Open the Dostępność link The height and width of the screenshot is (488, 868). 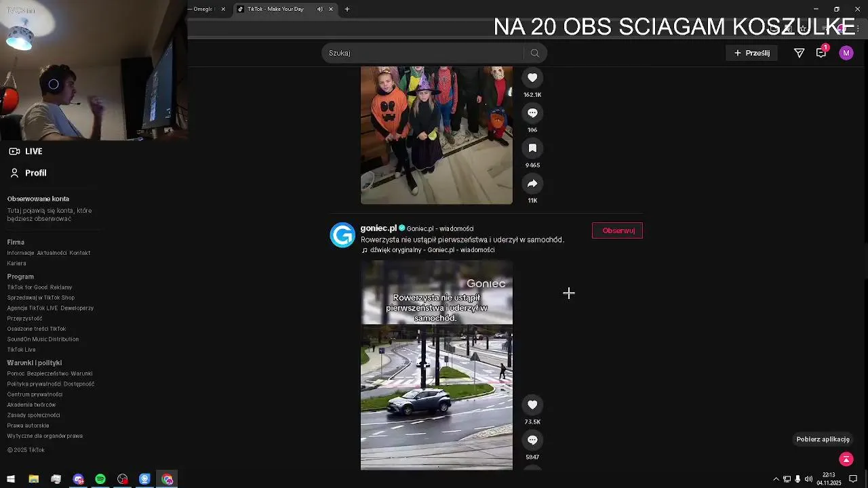coord(79,384)
